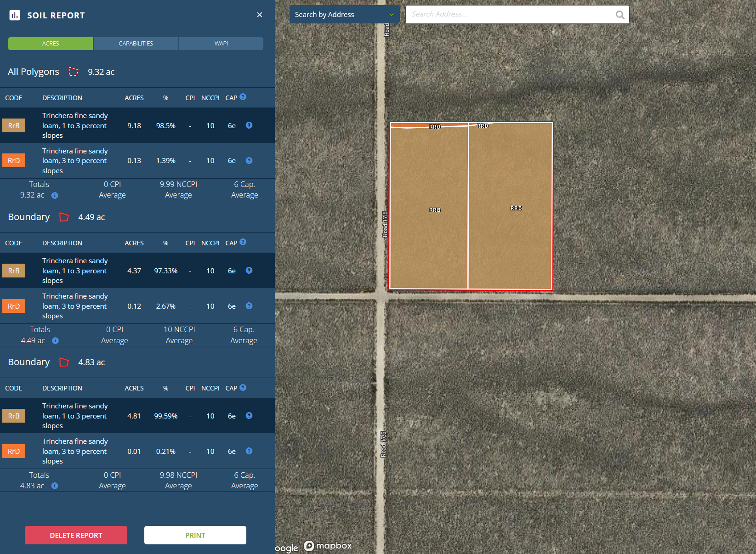Click the All Polygons dashed polygon icon

[x=74, y=72]
